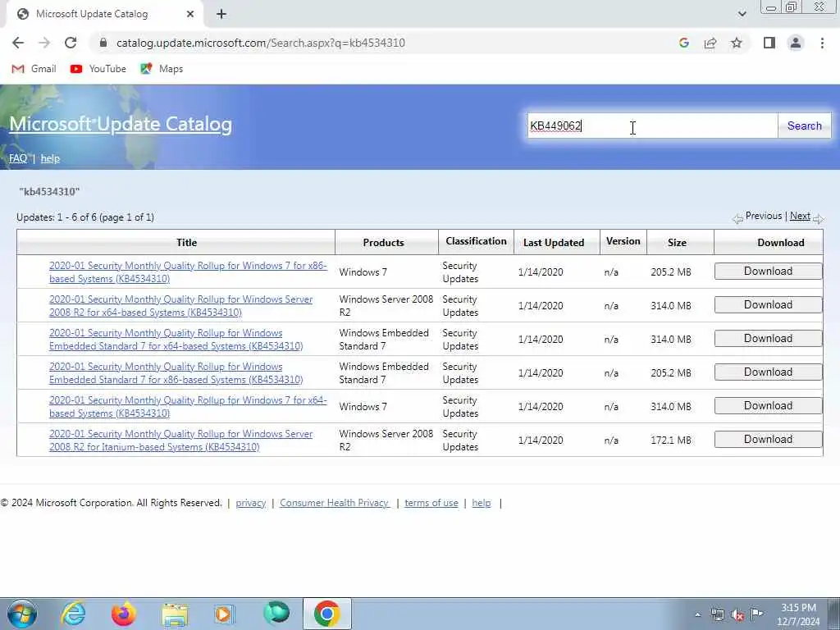Open Windows Media Player from taskbar
Image resolution: width=840 pixels, height=630 pixels.
(x=225, y=614)
